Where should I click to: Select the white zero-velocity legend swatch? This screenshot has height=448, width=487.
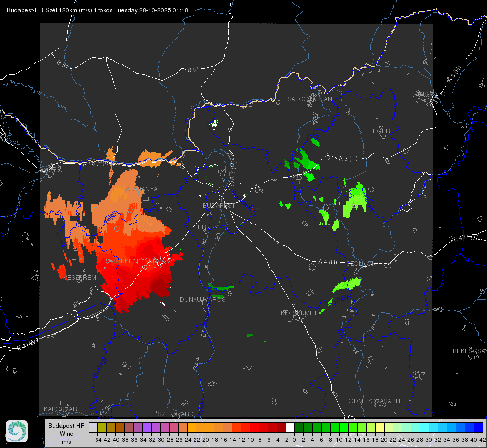tap(290, 428)
